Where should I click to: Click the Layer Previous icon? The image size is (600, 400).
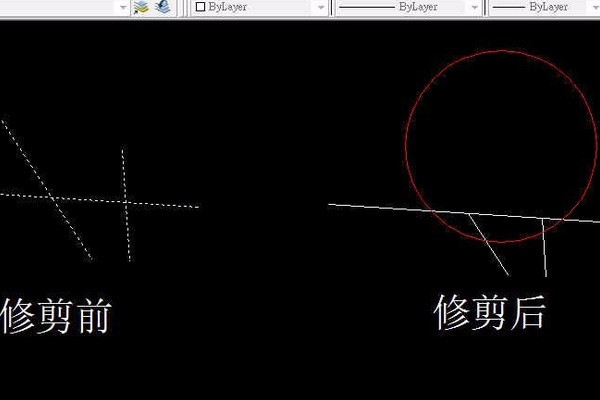point(163,7)
